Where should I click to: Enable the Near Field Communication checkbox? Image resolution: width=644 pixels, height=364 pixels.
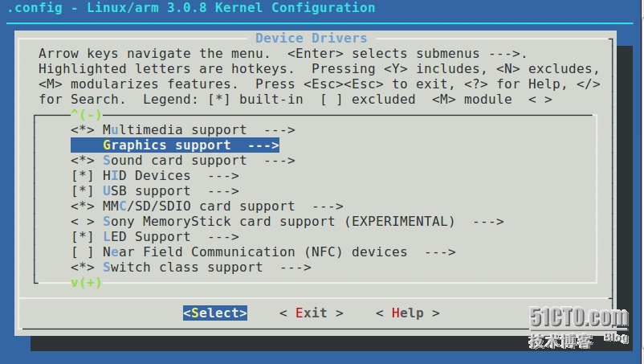[82, 252]
